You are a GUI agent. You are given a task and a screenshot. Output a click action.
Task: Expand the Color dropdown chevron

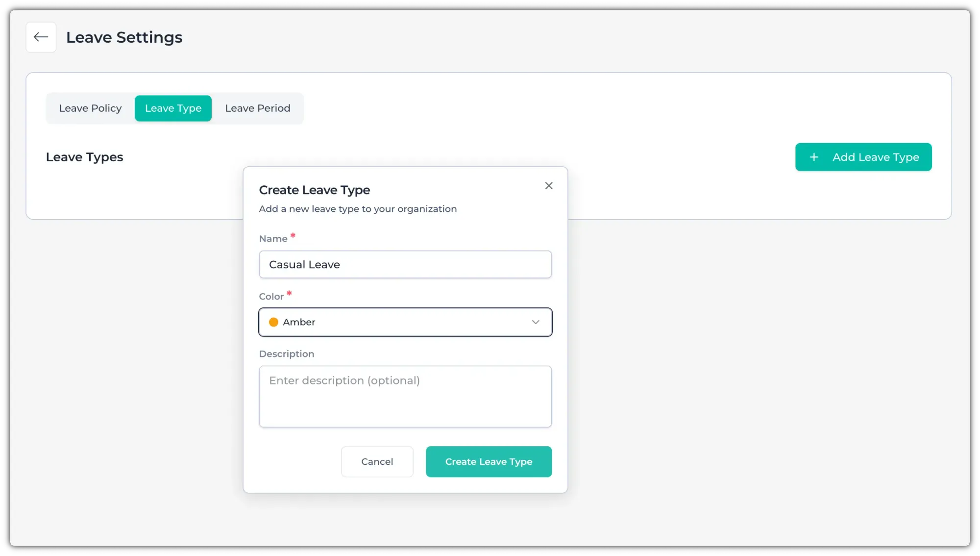click(x=536, y=322)
